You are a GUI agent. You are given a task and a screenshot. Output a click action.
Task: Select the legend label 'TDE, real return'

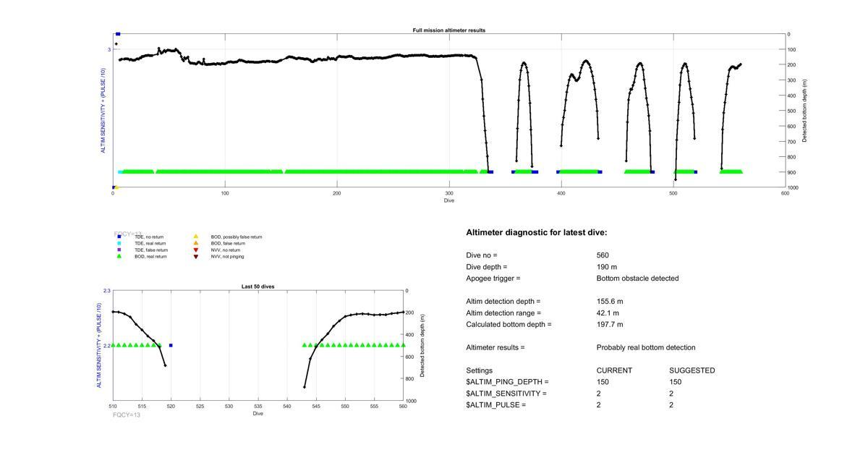click(150, 243)
